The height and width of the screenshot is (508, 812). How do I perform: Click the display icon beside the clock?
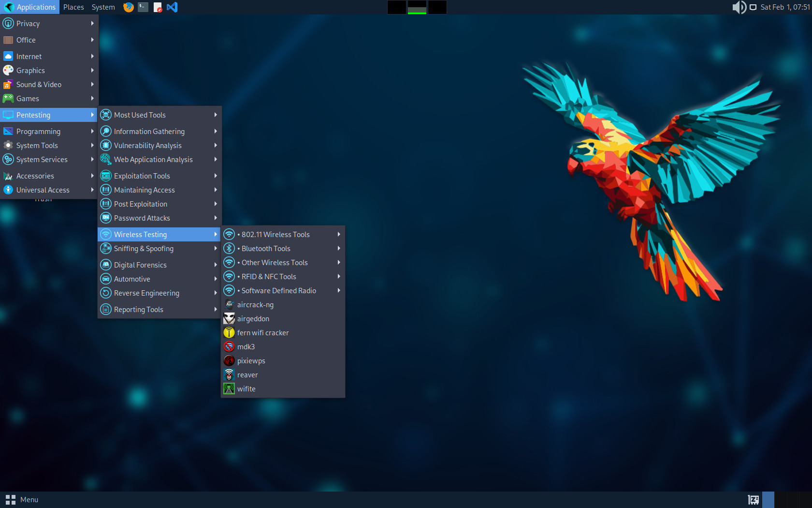click(x=753, y=7)
